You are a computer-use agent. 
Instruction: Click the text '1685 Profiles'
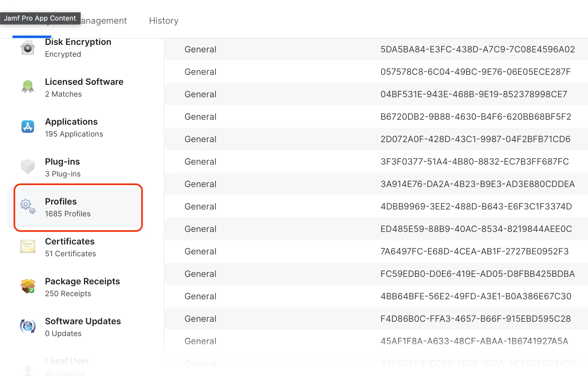pyautogui.click(x=68, y=214)
